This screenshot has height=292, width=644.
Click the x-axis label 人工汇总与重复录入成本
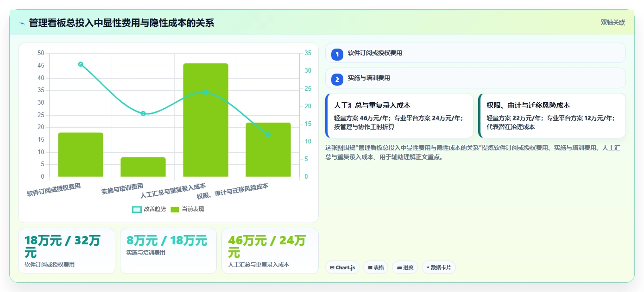(173, 191)
